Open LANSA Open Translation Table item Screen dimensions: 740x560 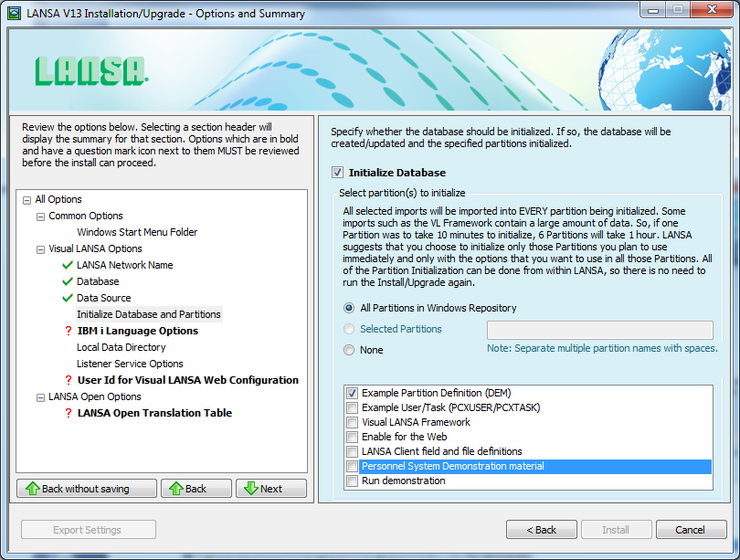[154, 413]
